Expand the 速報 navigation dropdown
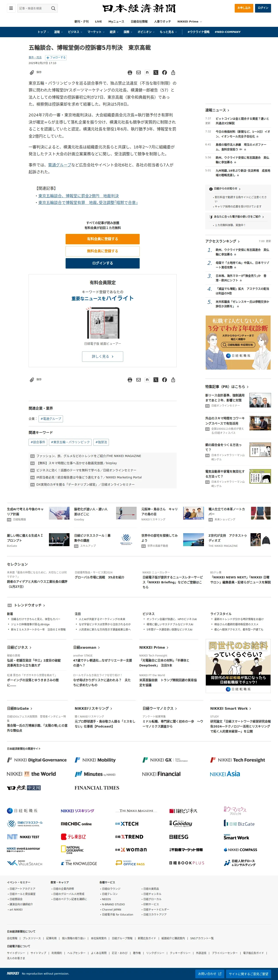 [x=58, y=32]
